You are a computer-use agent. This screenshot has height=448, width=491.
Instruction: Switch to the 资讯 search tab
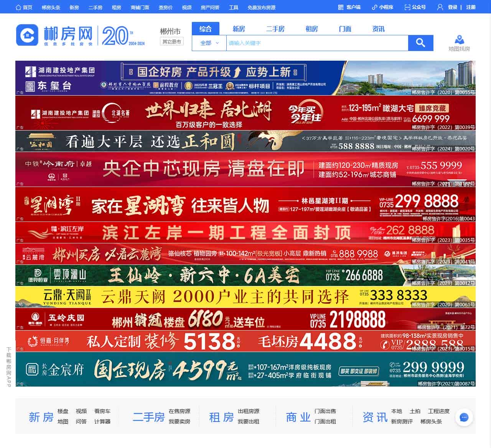tap(379, 29)
